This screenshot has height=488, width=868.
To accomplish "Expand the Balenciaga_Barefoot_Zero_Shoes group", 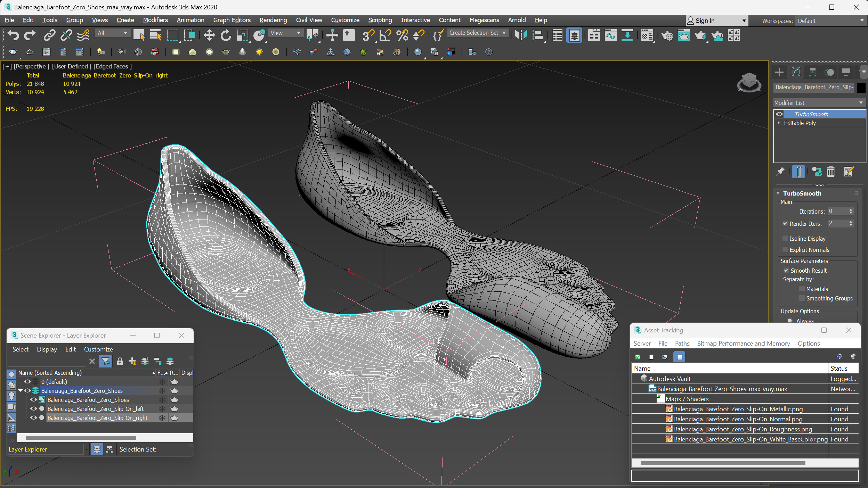I will pos(20,390).
